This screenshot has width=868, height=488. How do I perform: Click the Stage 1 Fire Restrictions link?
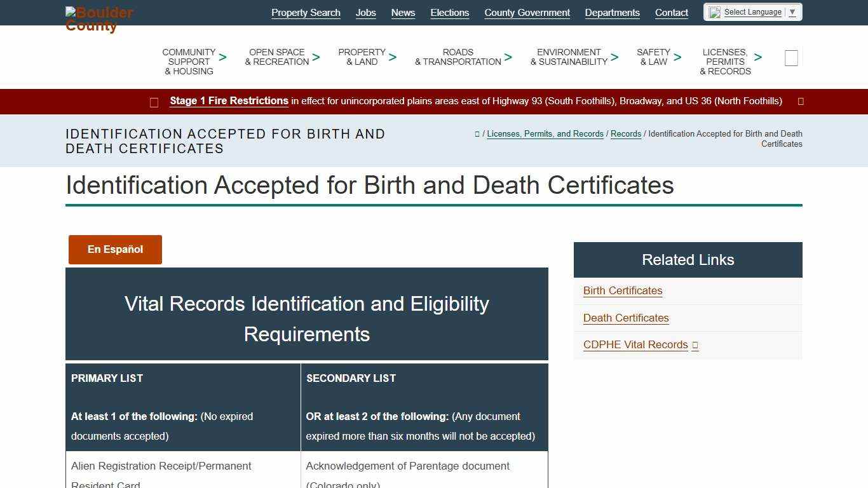tap(229, 100)
